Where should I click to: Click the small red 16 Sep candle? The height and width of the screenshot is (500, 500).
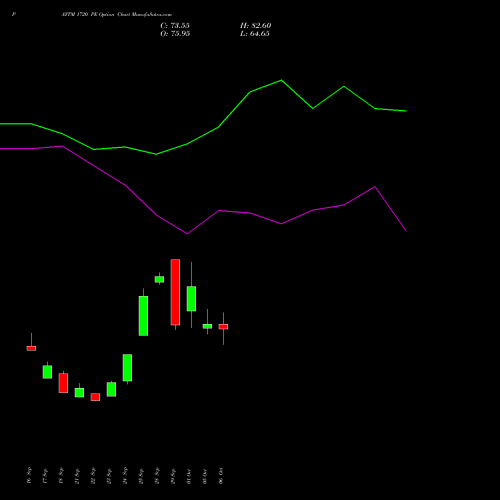pos(31,348)
